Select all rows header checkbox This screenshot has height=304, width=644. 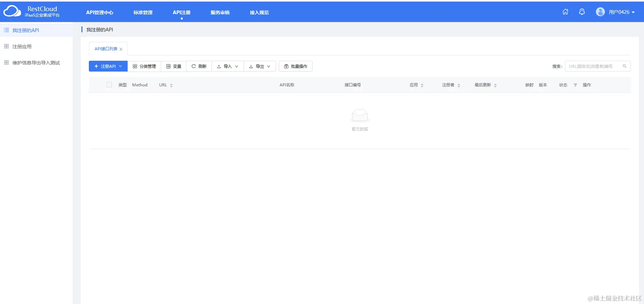[109, 85]
